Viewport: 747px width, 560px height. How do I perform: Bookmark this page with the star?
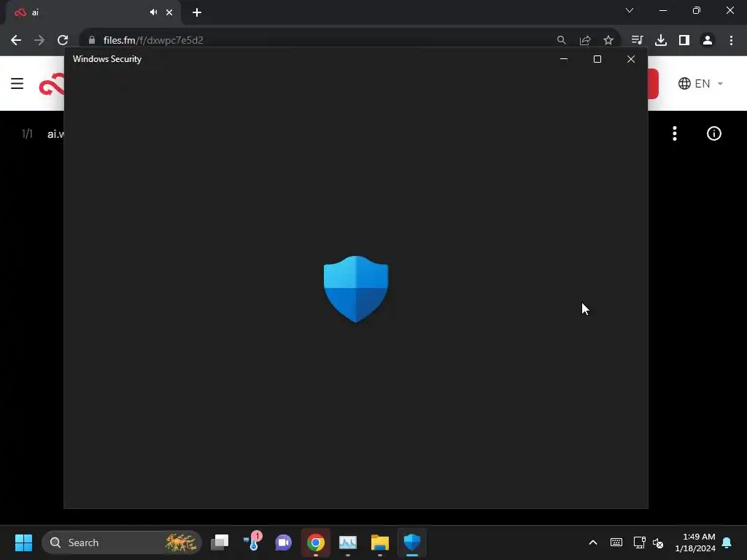pos(608,41)
